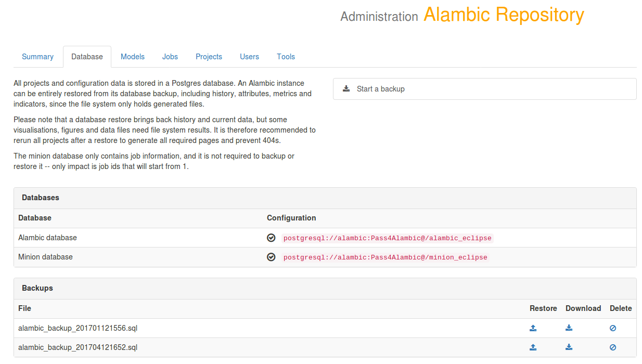Click the backup icon inside Start a backup
The width and height of the screenshot is (642, 364).
(x=346, y=88)
